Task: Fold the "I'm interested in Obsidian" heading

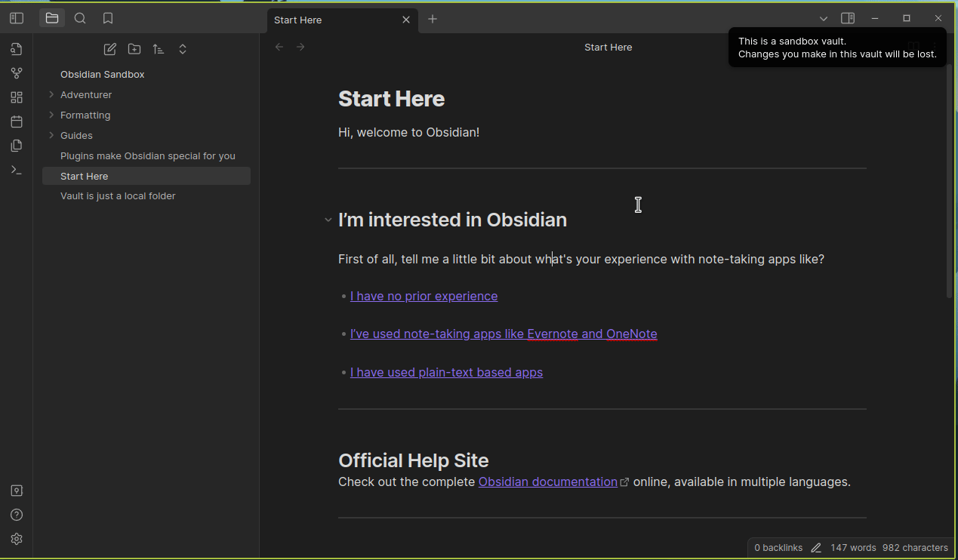Action: [x=328, y=220]
